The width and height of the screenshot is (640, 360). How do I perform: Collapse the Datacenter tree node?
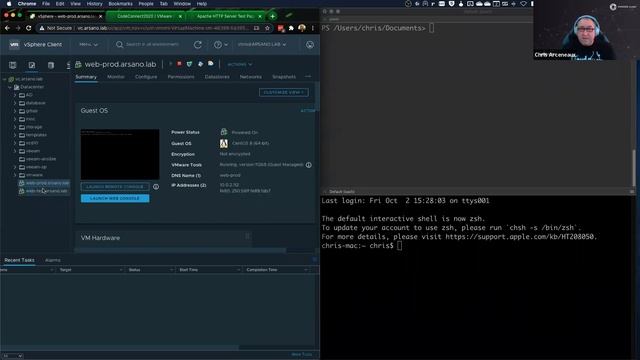point(10,87)
